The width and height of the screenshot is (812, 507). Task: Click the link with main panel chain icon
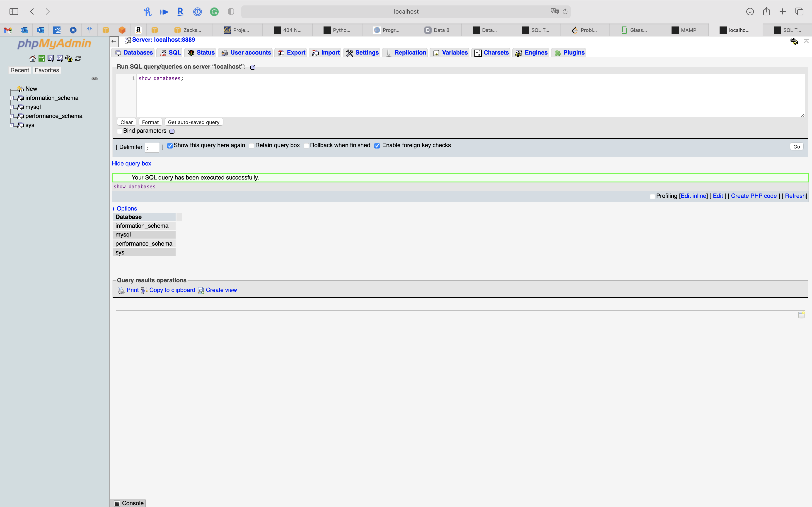click(x=95, y=79)
